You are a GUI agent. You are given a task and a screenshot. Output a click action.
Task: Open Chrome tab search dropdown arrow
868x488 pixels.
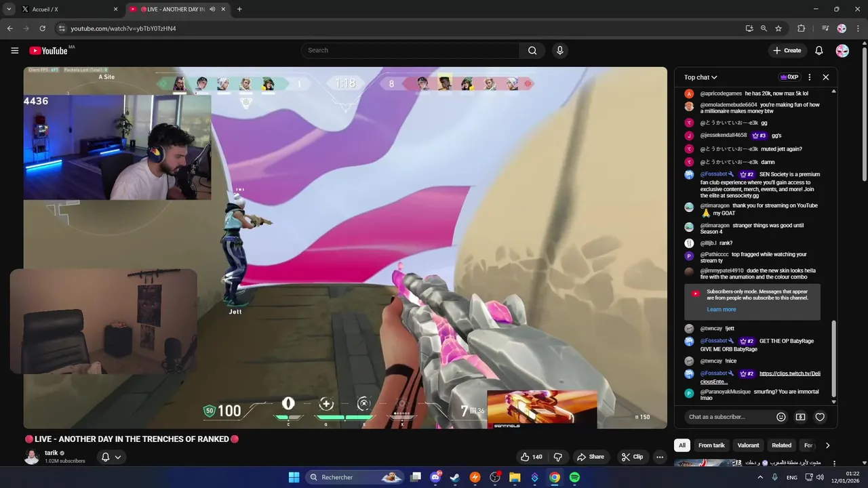click(x=9, y=9)
